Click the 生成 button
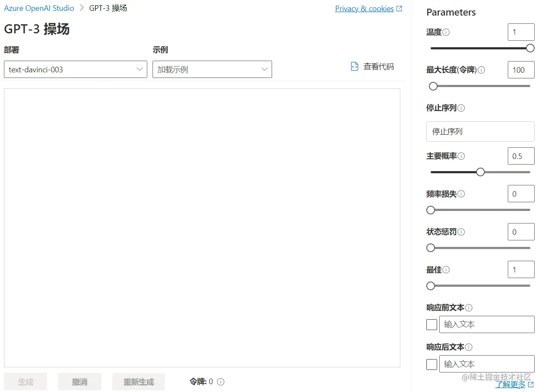This screenshot has height=392, width=542. [26, 382]
